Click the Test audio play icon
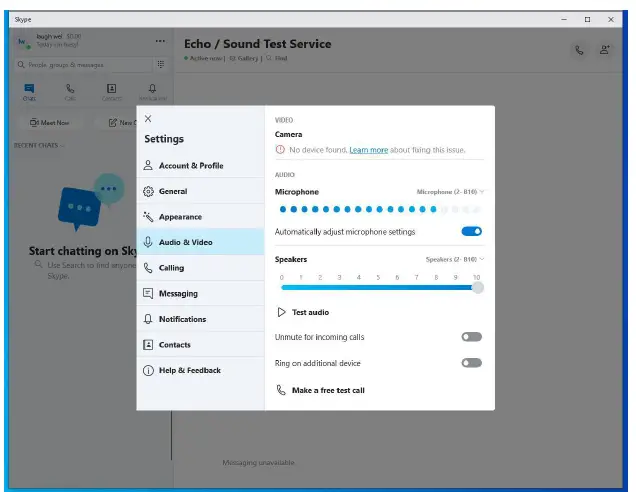The image size is (636, 492). [281, 312]
